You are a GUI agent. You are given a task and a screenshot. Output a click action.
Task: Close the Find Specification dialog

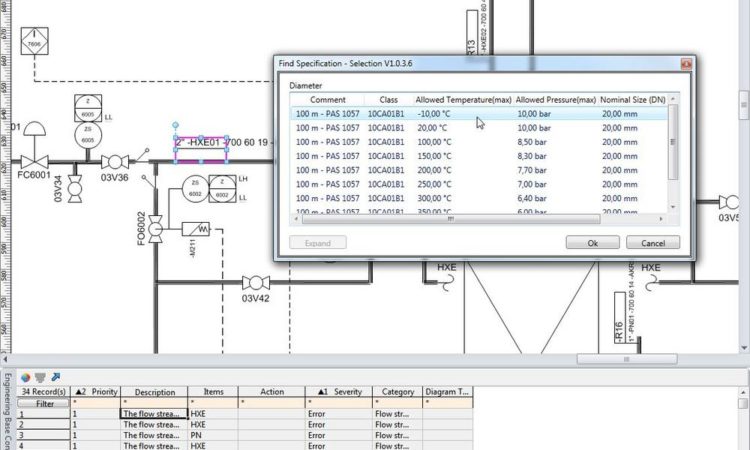686,63
